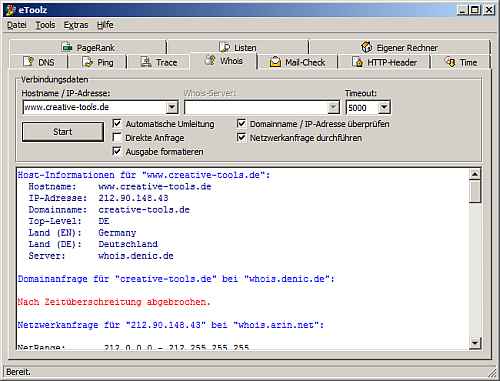Open the Timeout dropdown arrow
Image resolution: width=500 pixels, height=381 pixels.
[x=384, y=107]
